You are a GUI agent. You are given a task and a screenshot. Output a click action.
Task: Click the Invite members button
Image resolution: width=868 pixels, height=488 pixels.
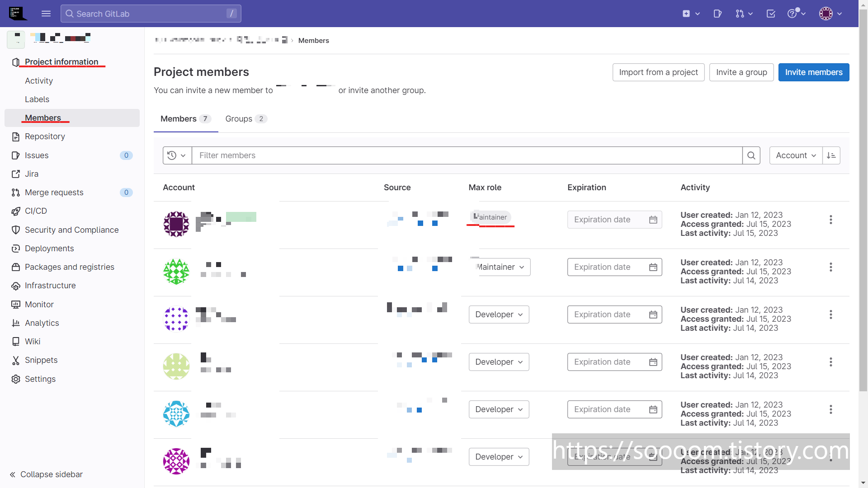tap(813, 72)
